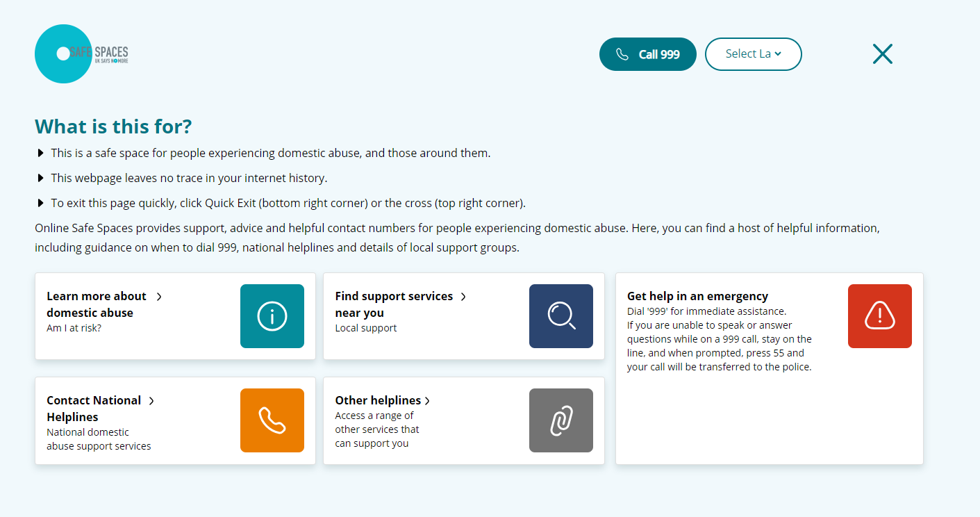
Task: Click the phone icon in Call 999 button
Action: (622, 54)
